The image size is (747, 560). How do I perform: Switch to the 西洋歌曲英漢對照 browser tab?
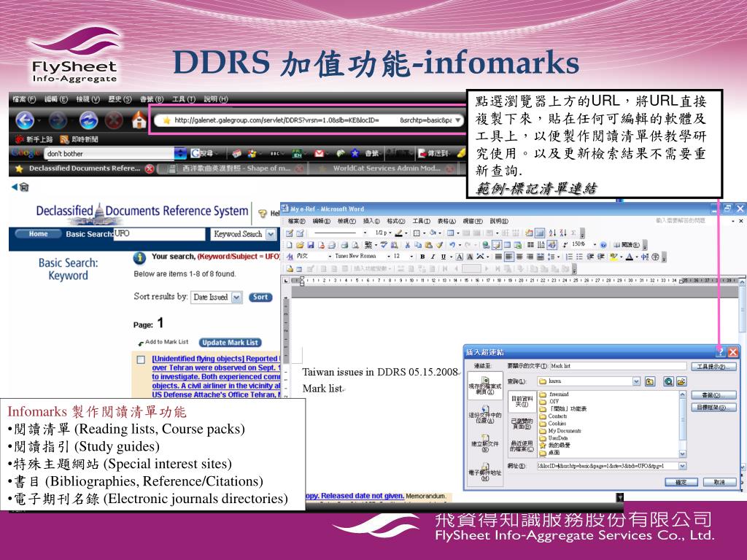click(232, 168)
